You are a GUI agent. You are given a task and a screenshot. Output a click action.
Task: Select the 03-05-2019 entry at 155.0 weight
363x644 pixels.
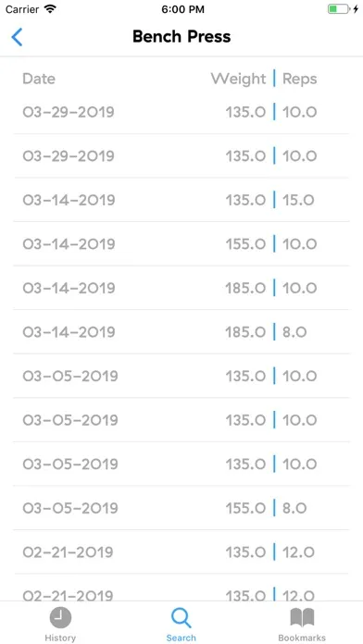point(181,508)
